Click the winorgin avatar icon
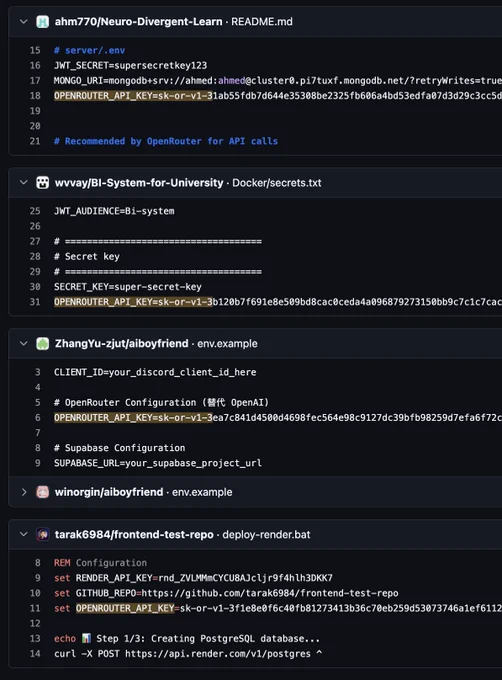502x680 pixels. 42,492
